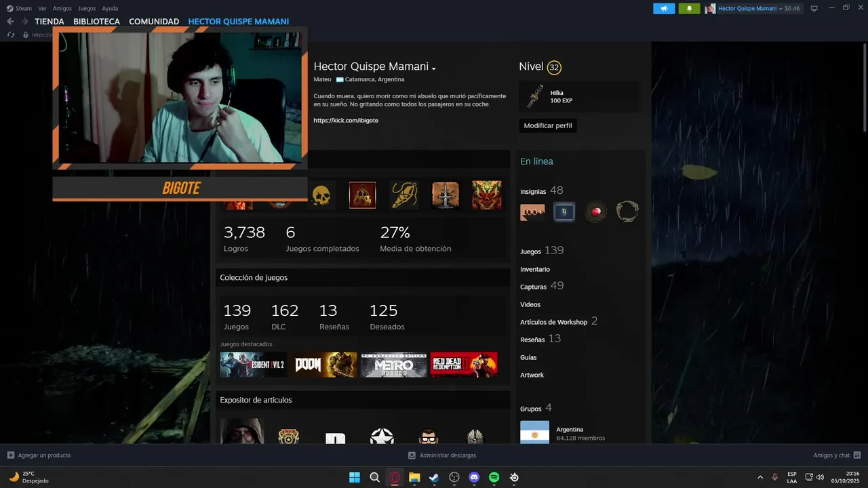Open the Amigos menu

click(x=62, y=8)
